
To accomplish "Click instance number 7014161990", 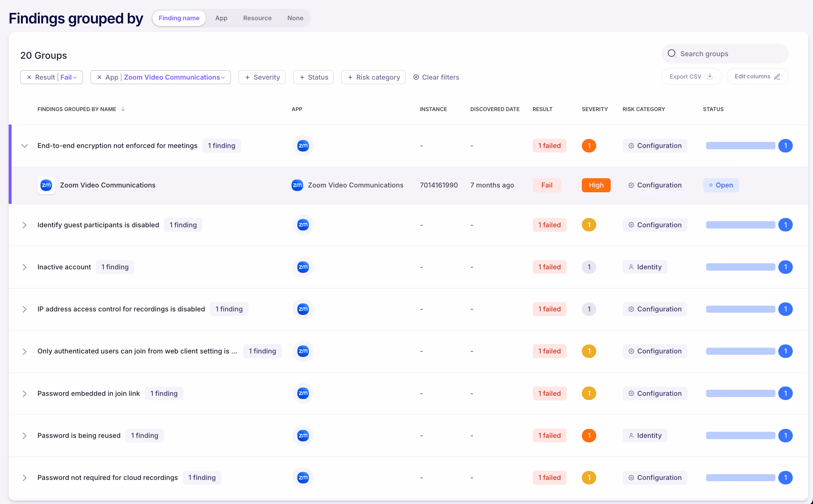I will [x=439, y=185].
